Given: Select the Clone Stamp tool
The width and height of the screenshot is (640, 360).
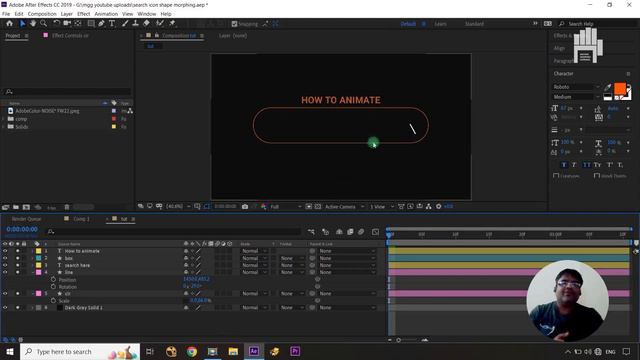Looking at the screenshot, I should tap(136, 24).
